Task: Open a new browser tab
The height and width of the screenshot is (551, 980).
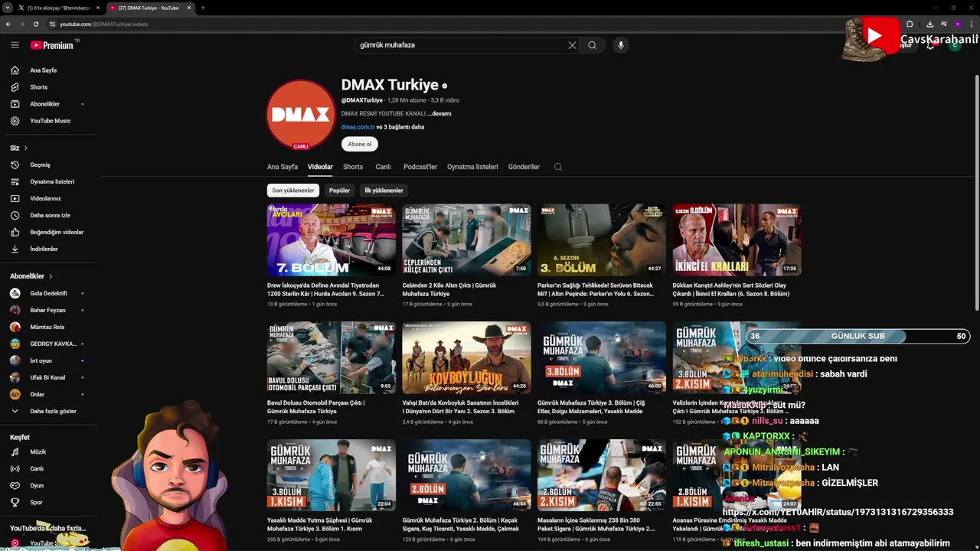Action: [202, 8]
